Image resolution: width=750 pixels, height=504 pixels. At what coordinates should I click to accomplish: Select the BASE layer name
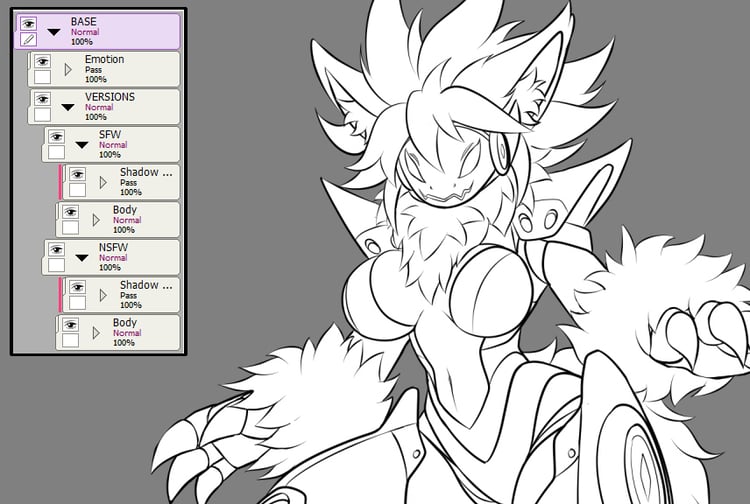click(x=84, y=22)
